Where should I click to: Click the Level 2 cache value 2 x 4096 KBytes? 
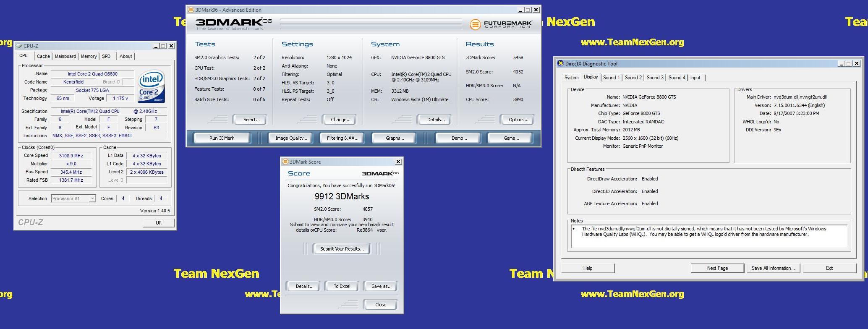click(146, 172)
